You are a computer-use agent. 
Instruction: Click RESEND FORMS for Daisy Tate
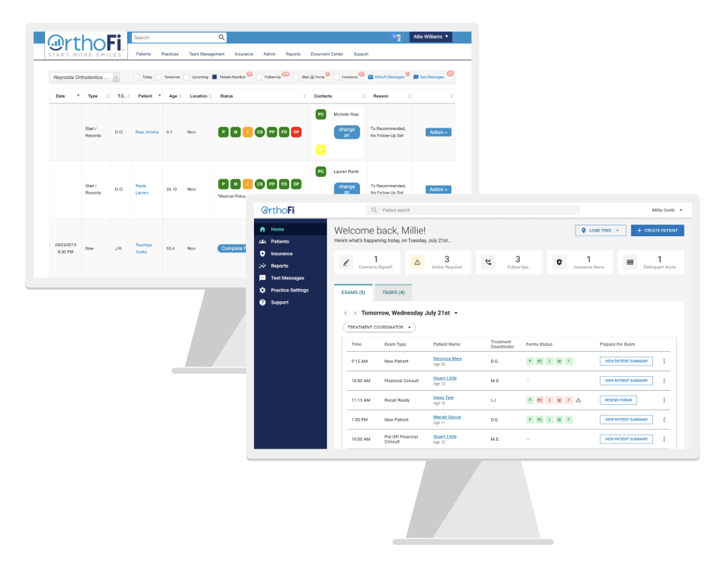tap(619, 400)
